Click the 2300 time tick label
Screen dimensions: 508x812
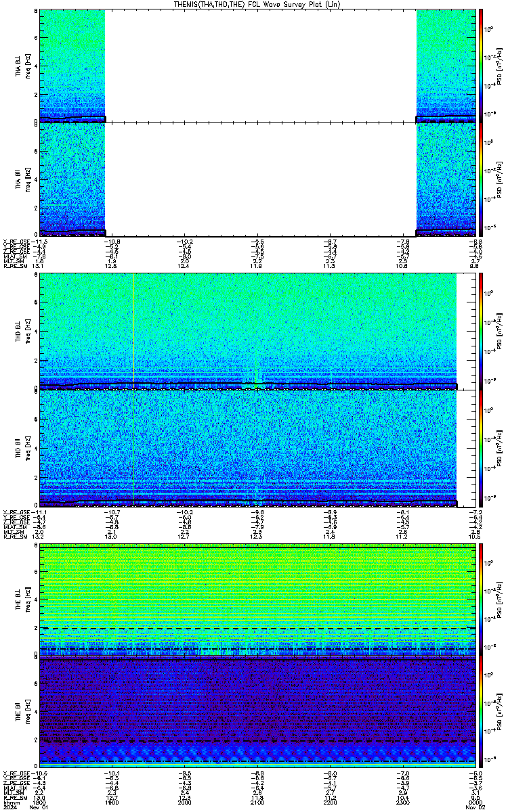[402, 803]
